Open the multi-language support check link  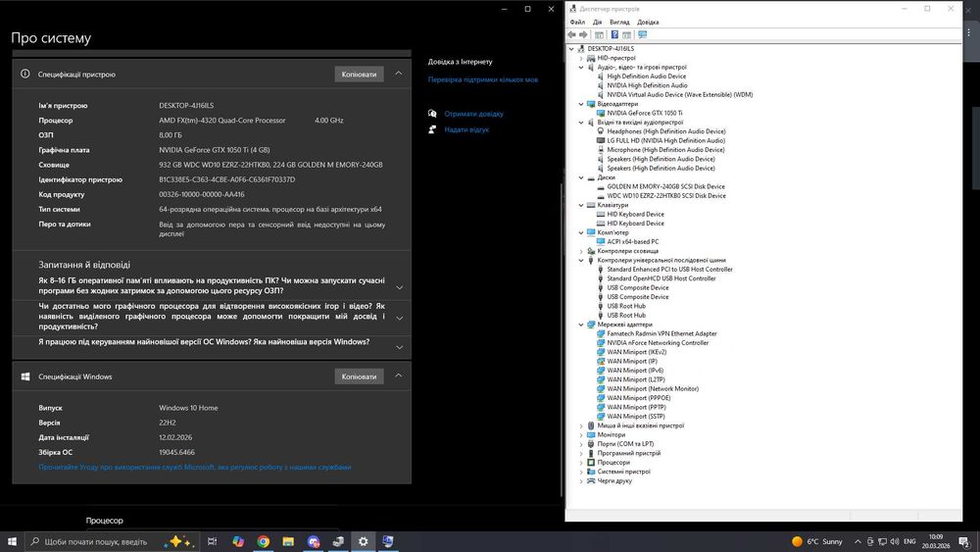coord(483,79)
